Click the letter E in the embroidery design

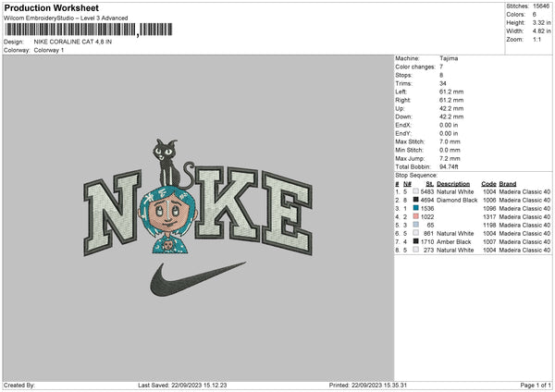287,213
